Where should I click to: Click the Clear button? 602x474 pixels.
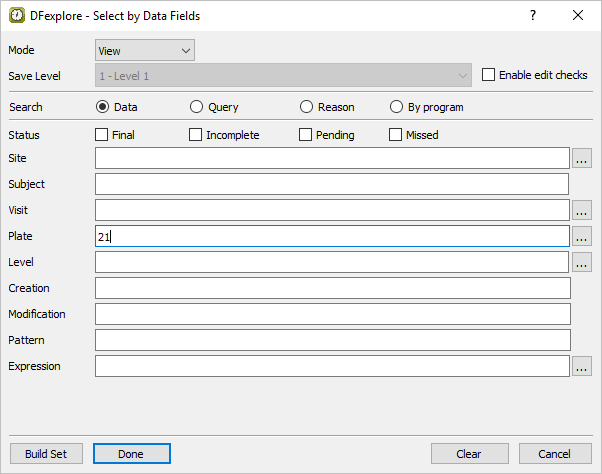click(x=469, y=454)
